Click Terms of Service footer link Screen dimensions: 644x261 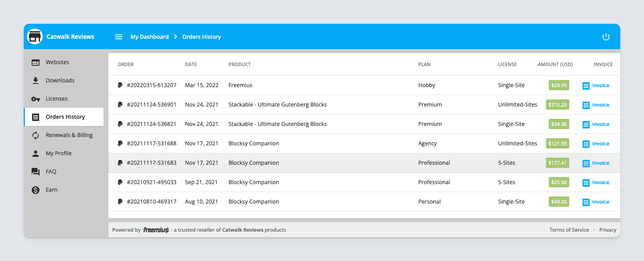569,230
